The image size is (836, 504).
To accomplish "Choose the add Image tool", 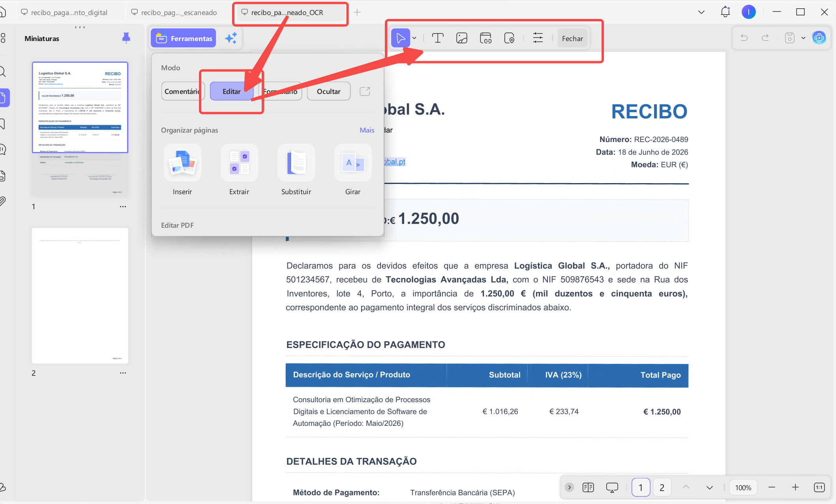I will (461, 38).
